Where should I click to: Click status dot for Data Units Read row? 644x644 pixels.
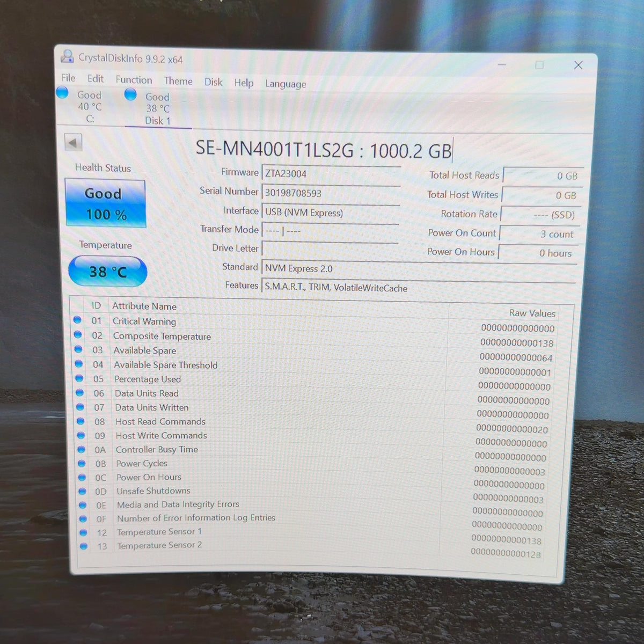[x=80, y=392]
